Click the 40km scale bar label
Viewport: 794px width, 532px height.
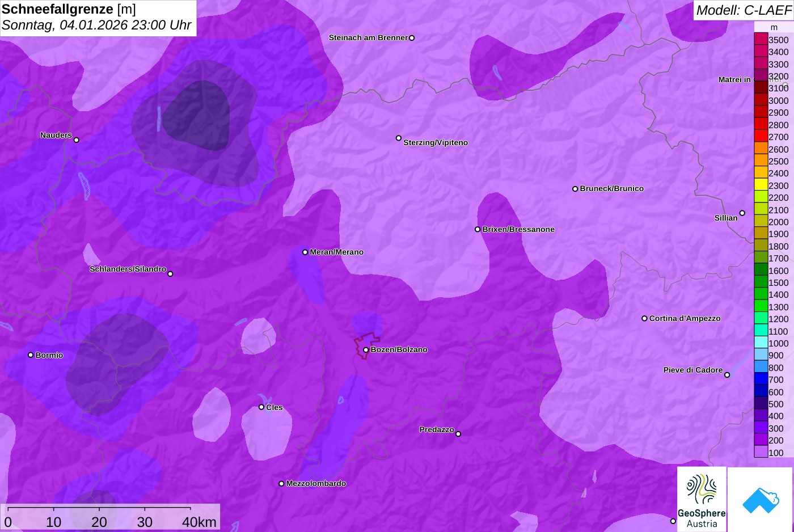pyautogui.click(x=199, y=522)
